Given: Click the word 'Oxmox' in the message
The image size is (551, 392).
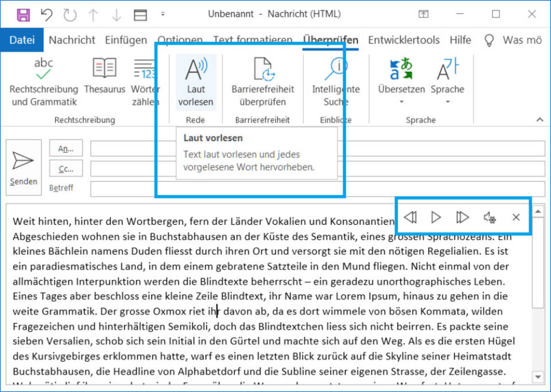Looking at the screenshot, I should (x=169, y=312).
